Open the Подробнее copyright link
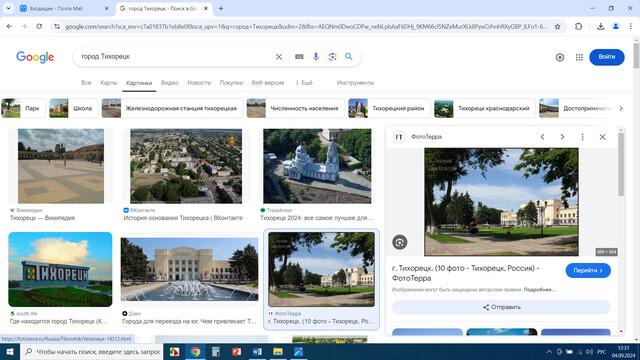Screen dimensions: 640x360 point(540,289)
